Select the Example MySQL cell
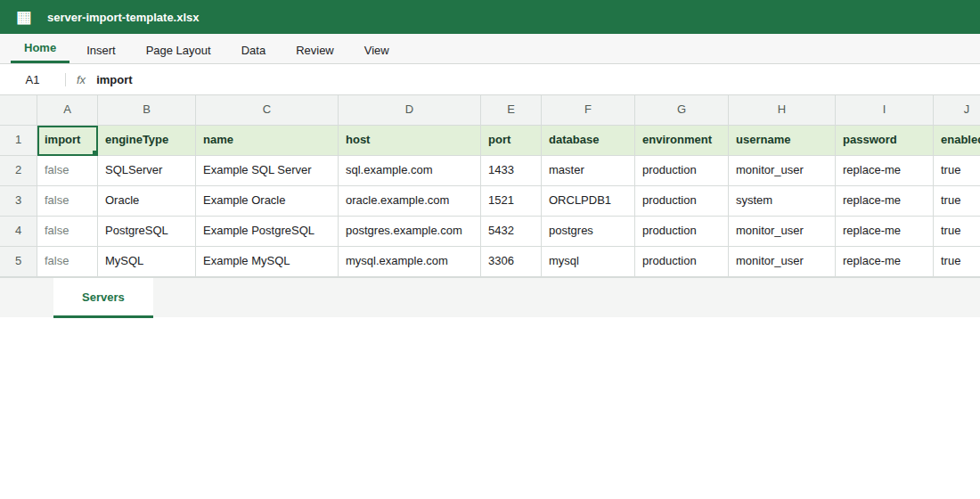Image resolution: width=980 pixels, height=499 pixels. 266,261
